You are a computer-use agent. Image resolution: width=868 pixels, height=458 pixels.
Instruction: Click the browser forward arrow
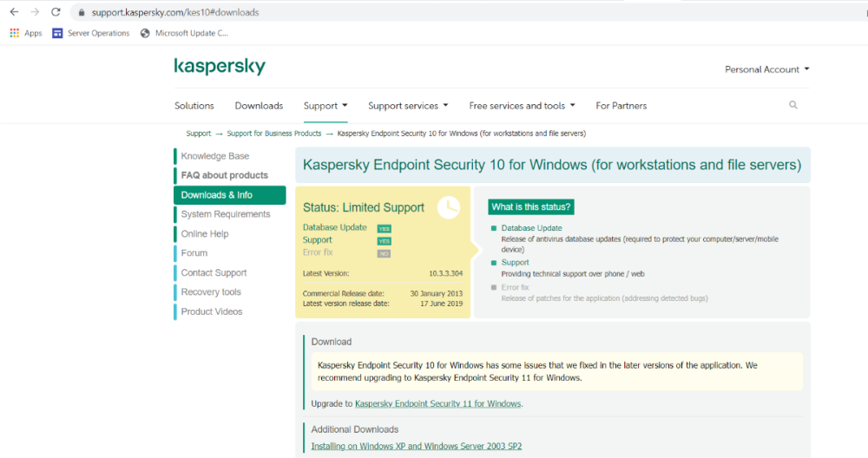(x=35, y=11)
